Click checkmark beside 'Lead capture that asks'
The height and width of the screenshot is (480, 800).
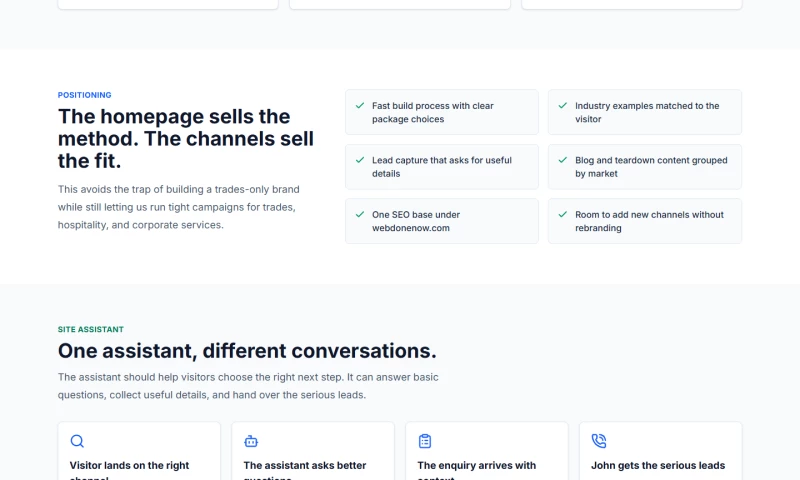click(360, 160)
